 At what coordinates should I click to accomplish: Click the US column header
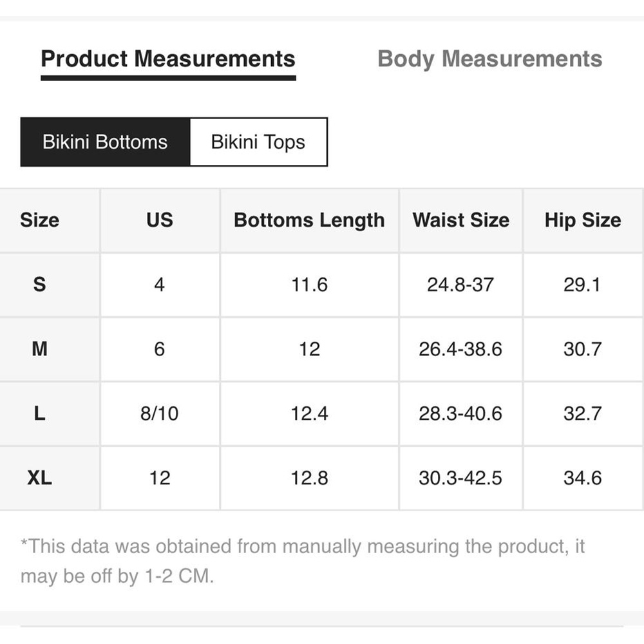point(160,220)
